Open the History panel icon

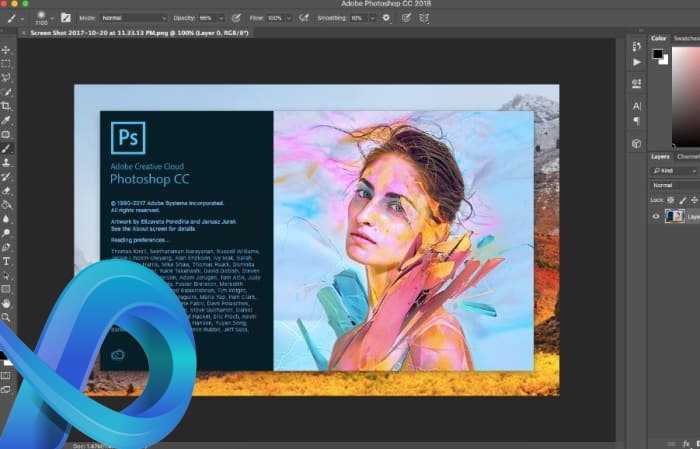[637, 46]
